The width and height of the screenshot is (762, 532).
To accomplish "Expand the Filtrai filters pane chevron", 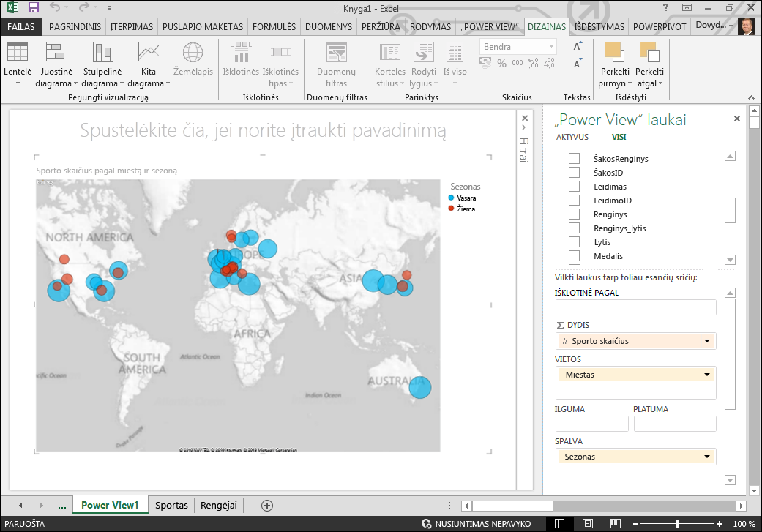I will pos(524,128).
